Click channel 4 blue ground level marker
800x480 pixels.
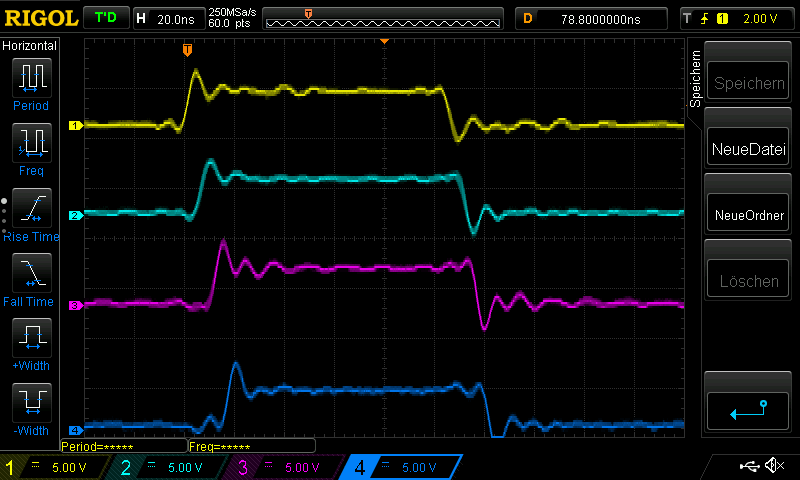[x=76, y=431]
